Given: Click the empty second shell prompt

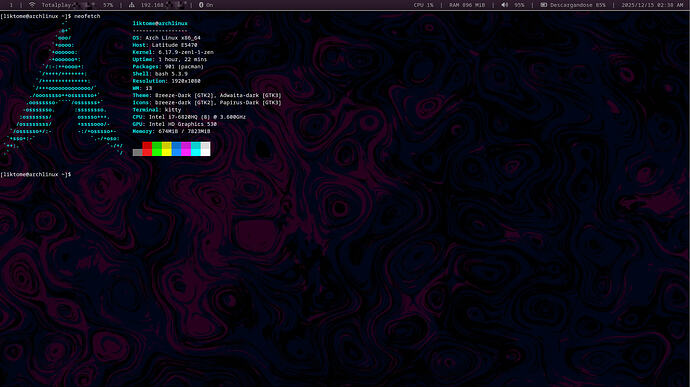Looking at the screenshot, I should (36, 175).
